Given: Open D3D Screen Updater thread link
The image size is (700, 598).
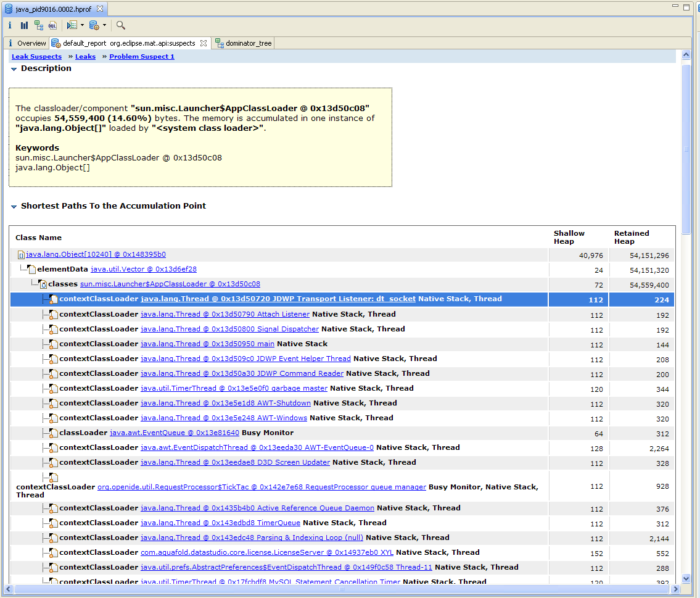Looking at the screenshot, I should [x=235, y=462].
